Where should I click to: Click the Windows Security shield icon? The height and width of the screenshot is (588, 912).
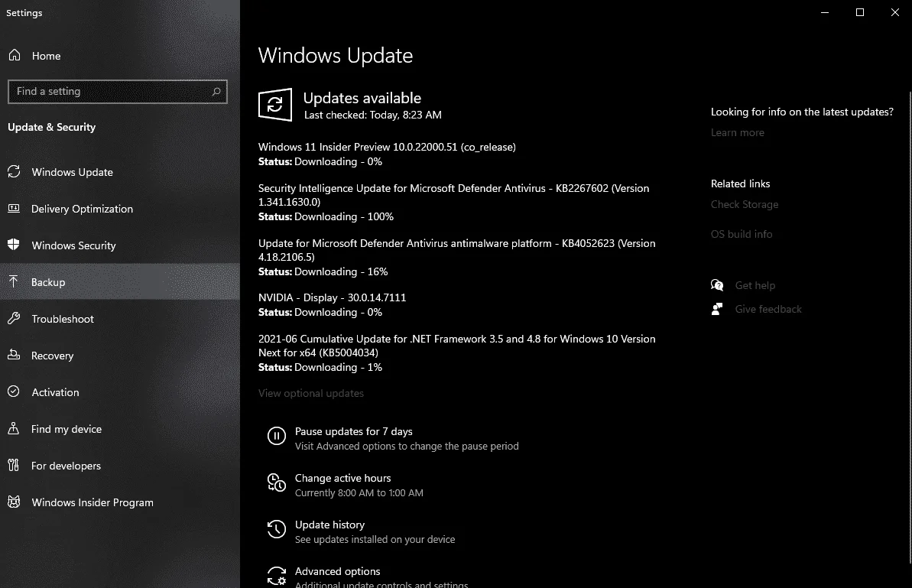14,245
